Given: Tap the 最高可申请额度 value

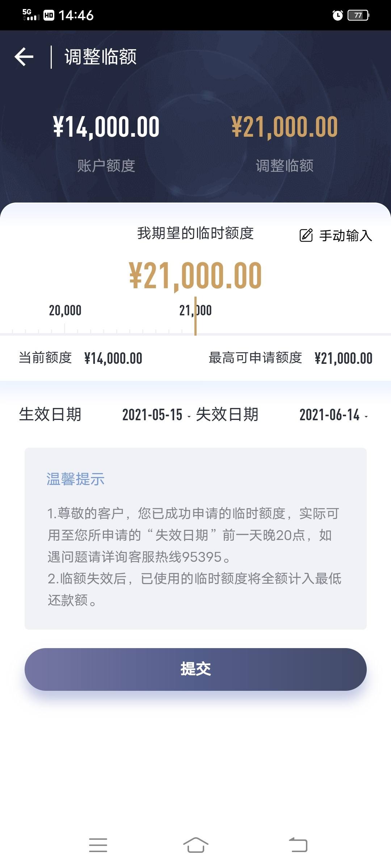Looking at the screenshot, I should 344,358.
